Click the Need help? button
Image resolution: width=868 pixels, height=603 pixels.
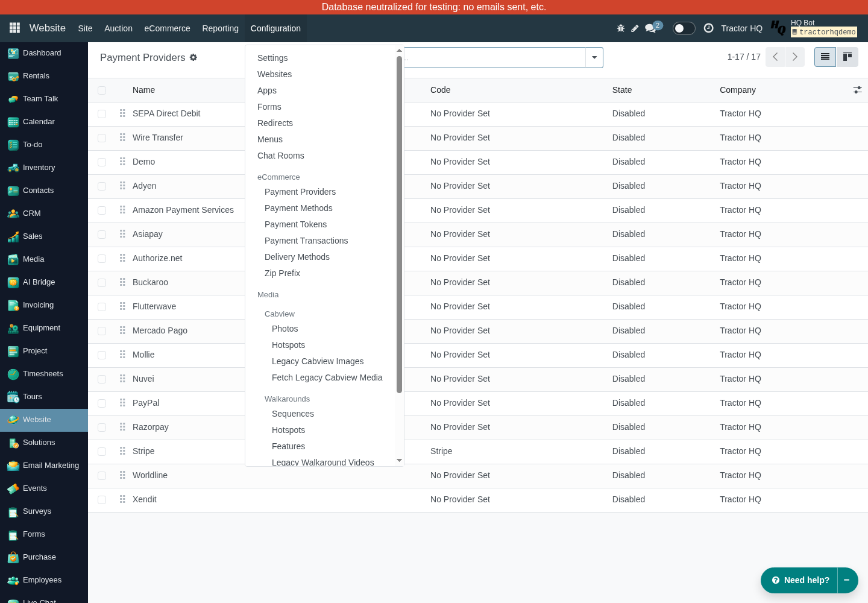tap(799, 580)
